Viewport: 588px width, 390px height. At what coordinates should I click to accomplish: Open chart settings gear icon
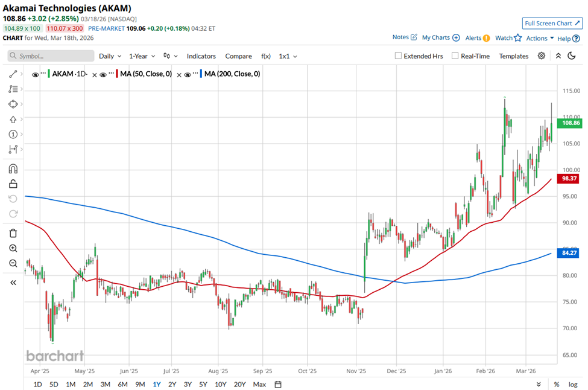tap(541, 56)
